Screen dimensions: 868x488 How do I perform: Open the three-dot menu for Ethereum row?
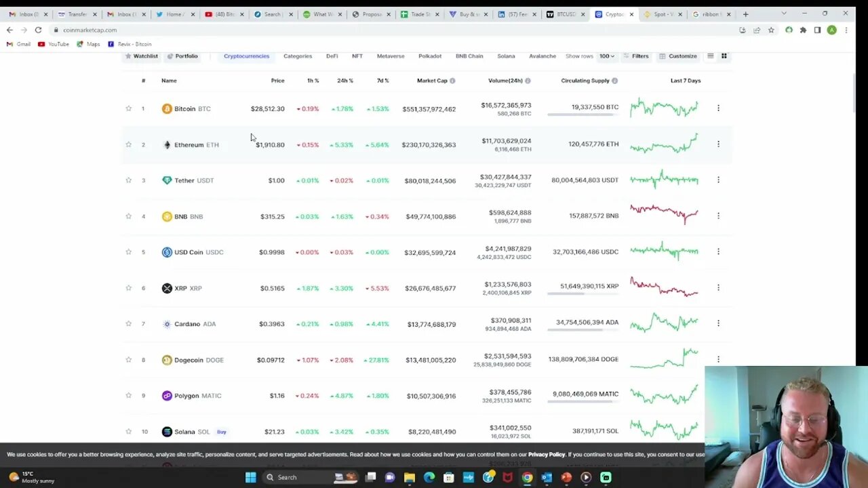coord(718,144)
